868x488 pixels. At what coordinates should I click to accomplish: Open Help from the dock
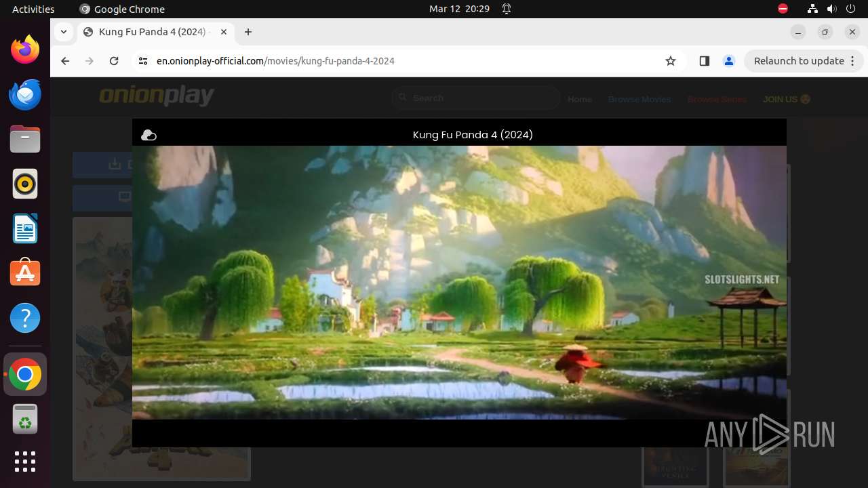(25, 318)
